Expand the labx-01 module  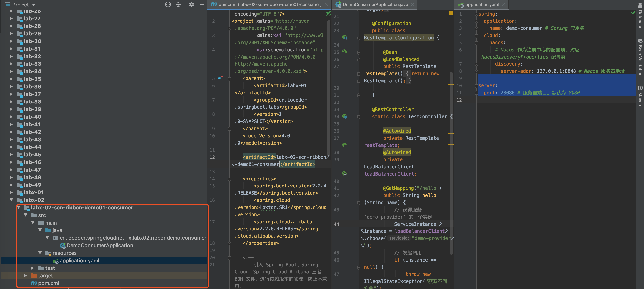tap(11, 192)
